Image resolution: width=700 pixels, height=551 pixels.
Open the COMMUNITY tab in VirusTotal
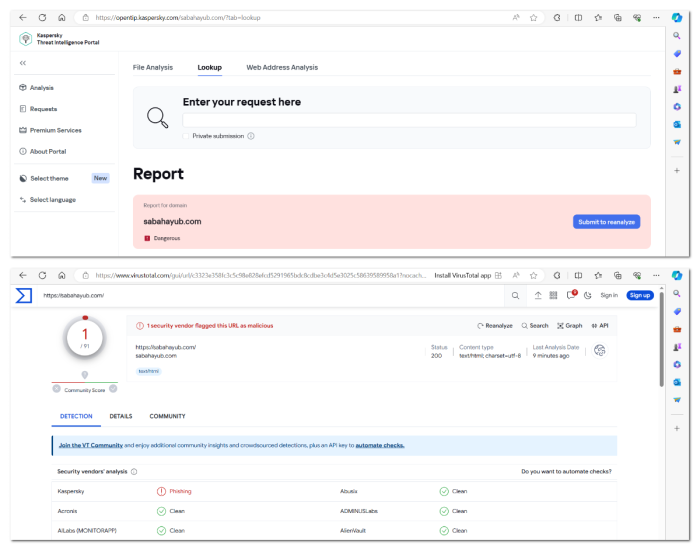click(x=167, y=416)
